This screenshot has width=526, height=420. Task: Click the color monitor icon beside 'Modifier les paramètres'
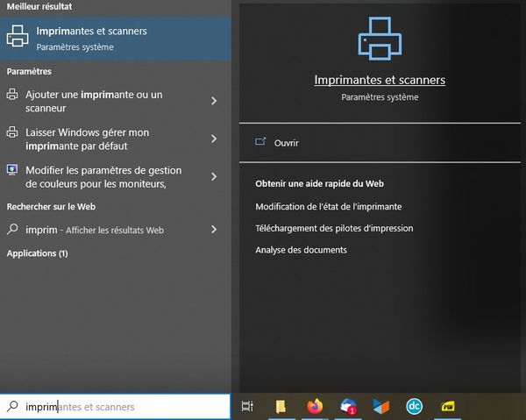(x=12, y=170)
